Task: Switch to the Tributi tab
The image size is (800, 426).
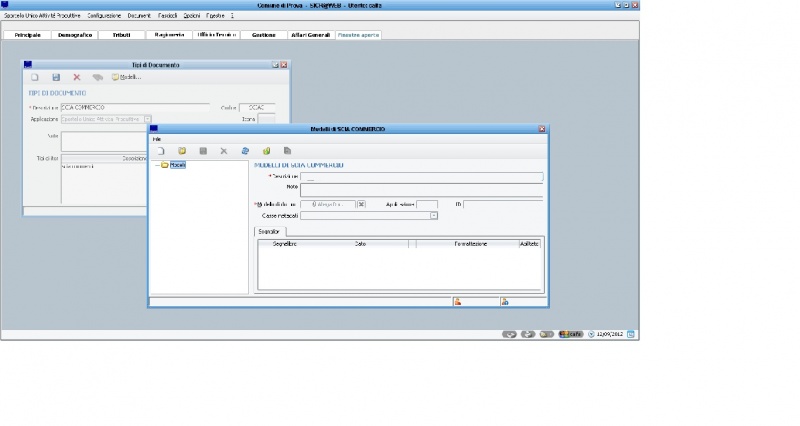Action: (122, 34)
